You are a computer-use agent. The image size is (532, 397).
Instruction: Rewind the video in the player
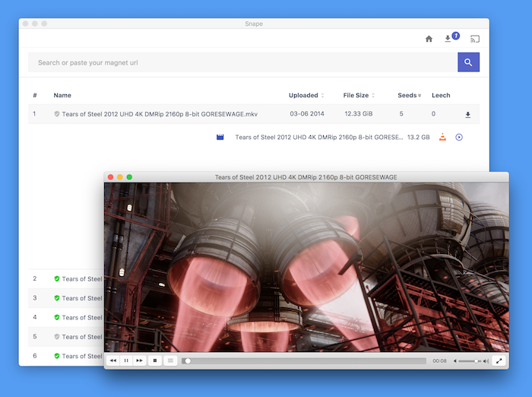113,360
